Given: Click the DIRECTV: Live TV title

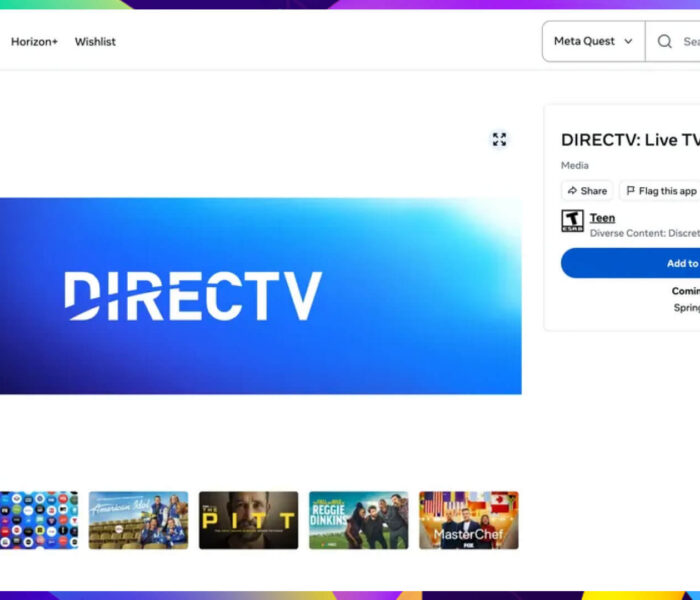Looking at the screenshot, I should (630, 140).
